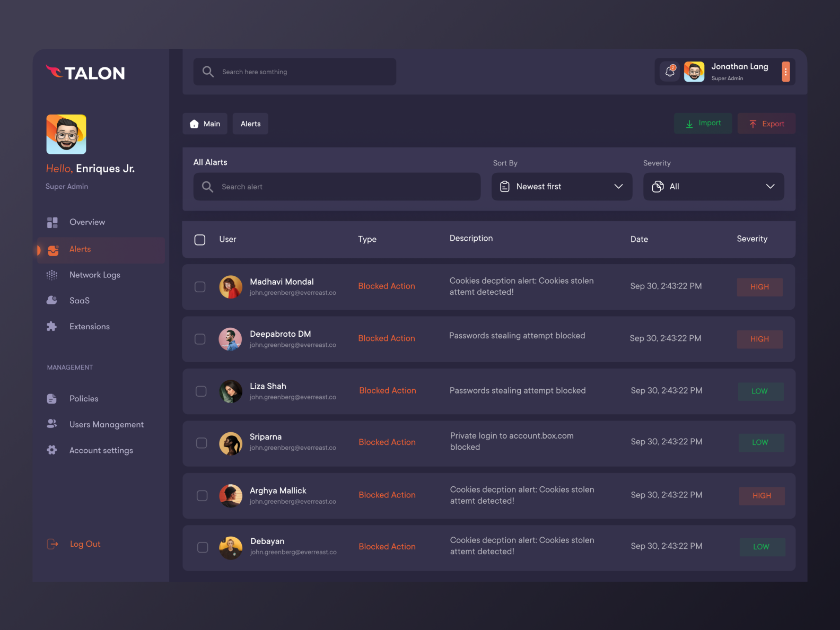Click Blocked Action type for Deepabroto DM
Screen dimensions: 840x630
(x=387, y=338)
